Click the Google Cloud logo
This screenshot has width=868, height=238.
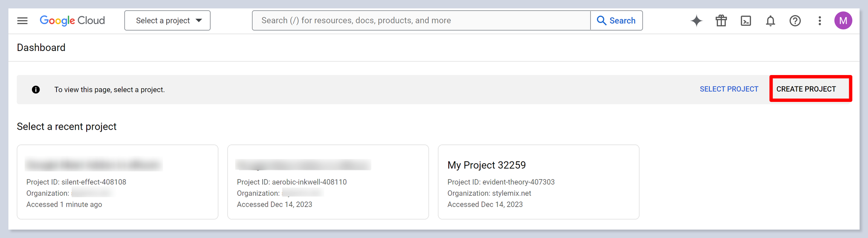72,21
